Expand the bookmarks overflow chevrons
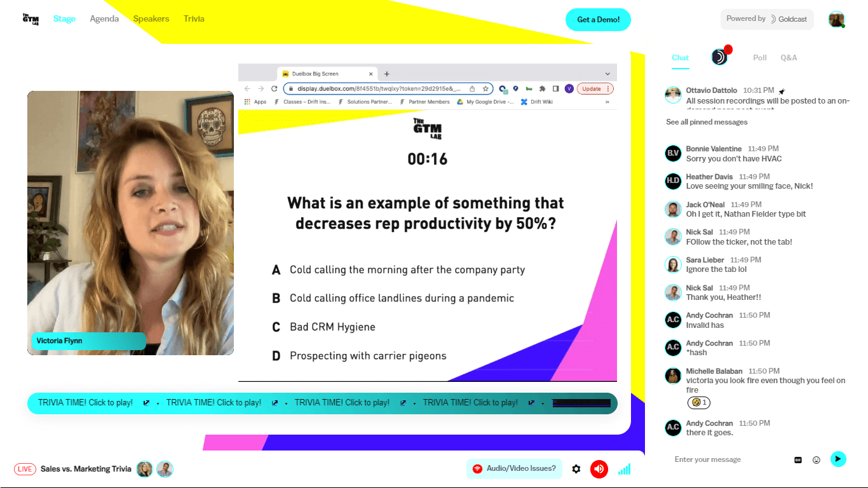This screenshot has height=488, width=868. point(607,102)
